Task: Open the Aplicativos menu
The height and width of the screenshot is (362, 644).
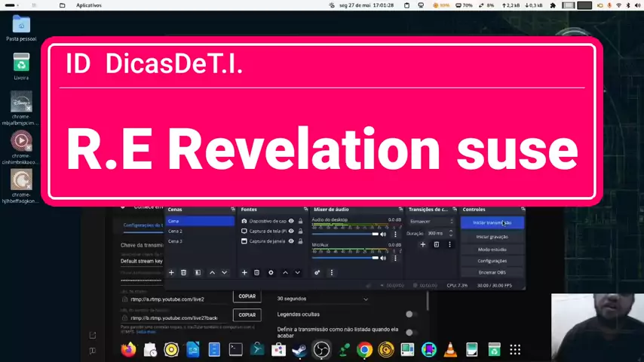Action: (89, 5)
